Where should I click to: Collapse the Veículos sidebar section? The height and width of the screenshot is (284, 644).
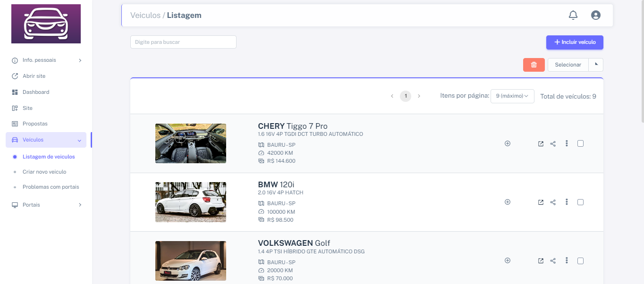(x=46, y=140)
